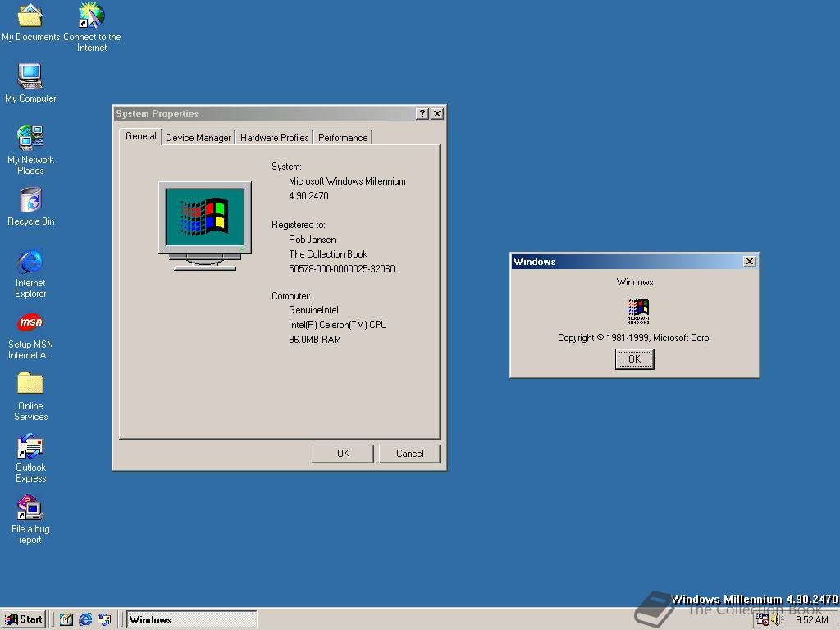This screenshot has height=630, width=840.
Task: Click Cancel in System Properties
Action: (410, 454)
